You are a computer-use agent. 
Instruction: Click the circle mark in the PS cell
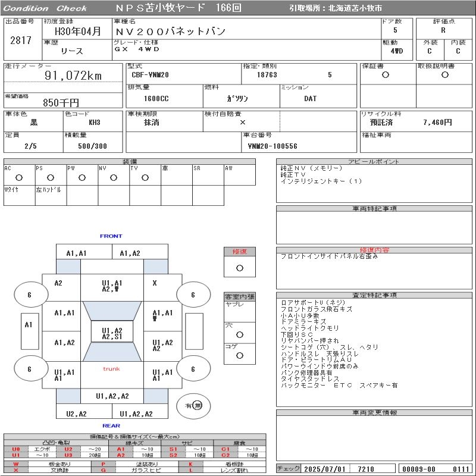click(51, 177)
